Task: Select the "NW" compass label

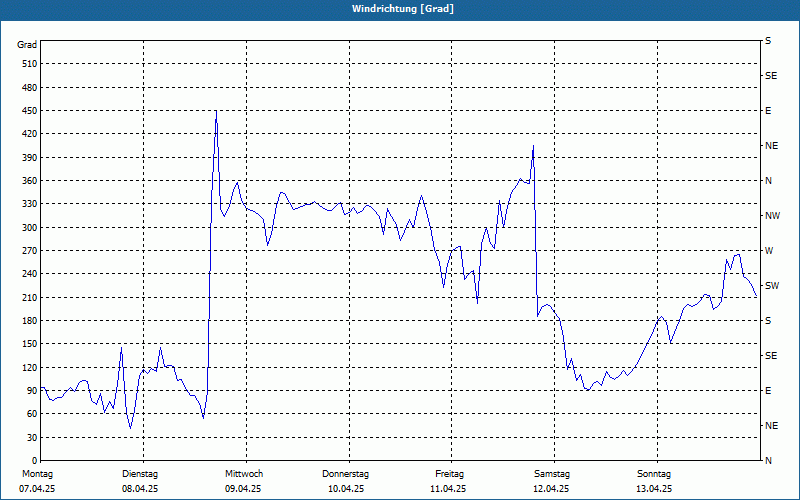Action: coord(772,216)
